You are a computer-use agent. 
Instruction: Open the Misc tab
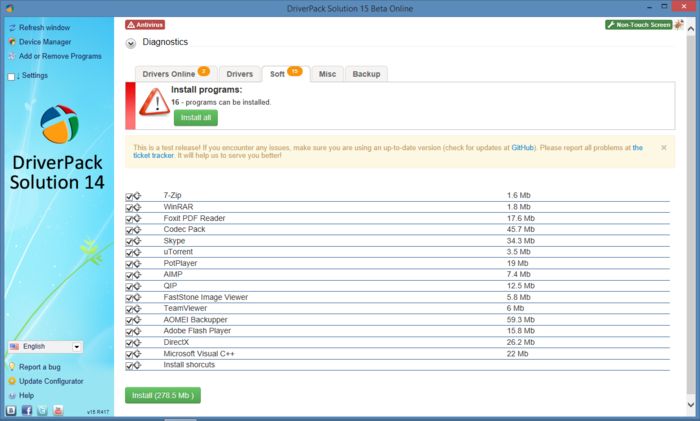[327, 74]
